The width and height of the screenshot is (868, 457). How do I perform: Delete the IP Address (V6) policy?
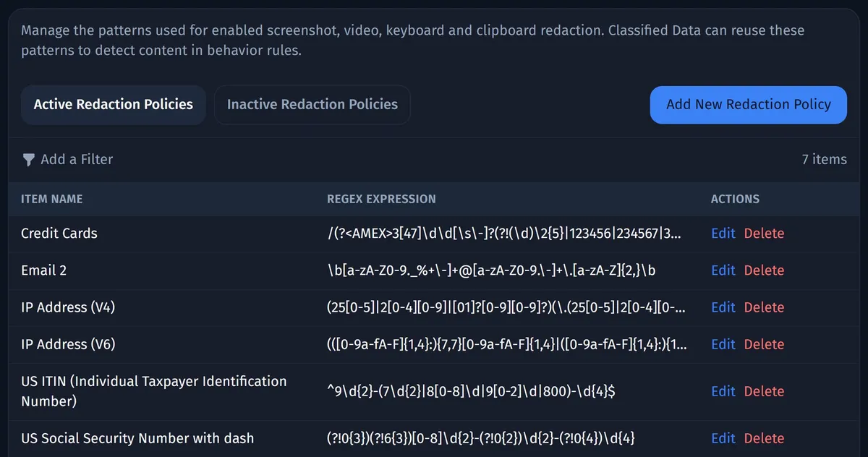click(x=764, y=344)
